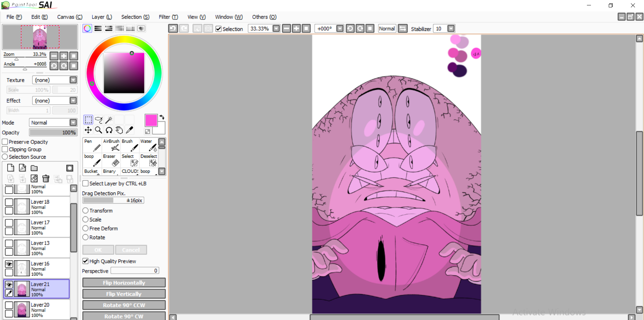Expand the layer blending Mode dropdown
Viewport: 644px width, 320px height.
pyautogui.click(x=73, y=123)
